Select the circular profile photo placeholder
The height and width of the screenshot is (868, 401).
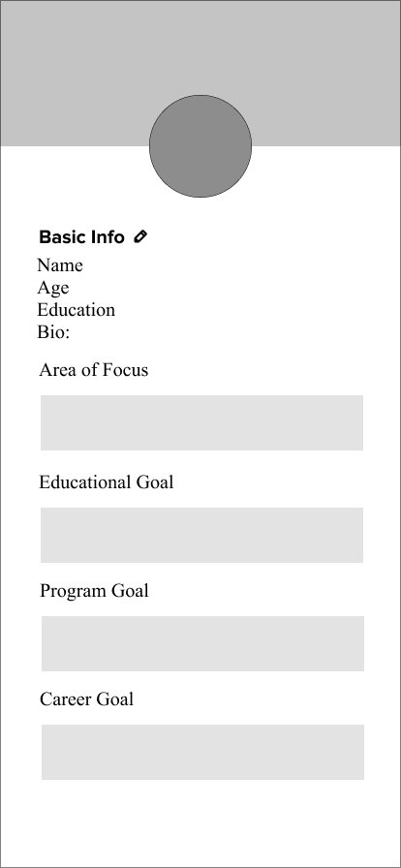point(200,146)
